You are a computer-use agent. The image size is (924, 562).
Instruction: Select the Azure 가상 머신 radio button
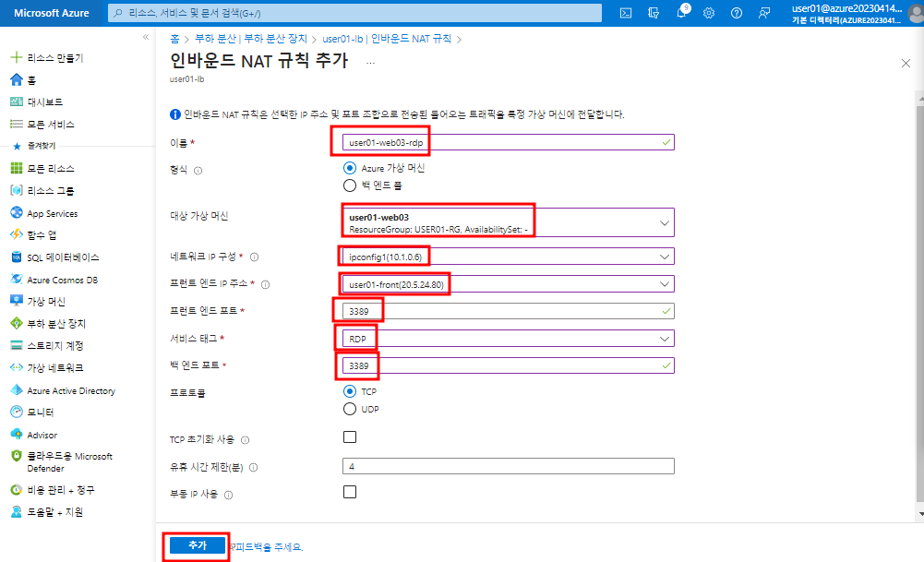350,168
